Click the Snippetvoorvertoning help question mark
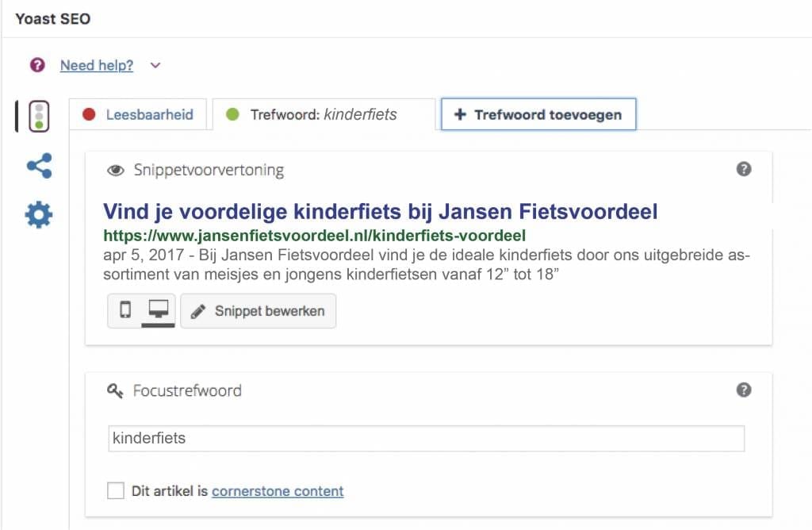The height and width of the screenshot is (530, 812). pos(743,169)
